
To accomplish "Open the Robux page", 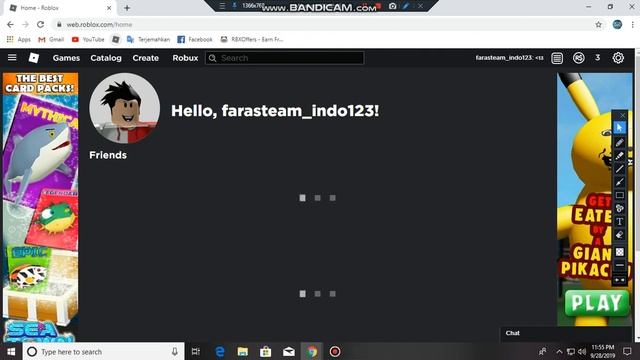I will pos(185,58).
